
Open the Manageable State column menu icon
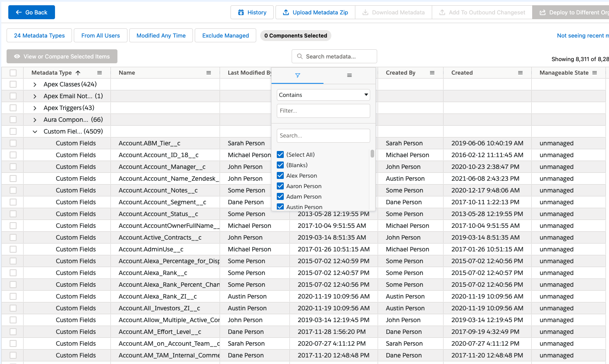595,73
